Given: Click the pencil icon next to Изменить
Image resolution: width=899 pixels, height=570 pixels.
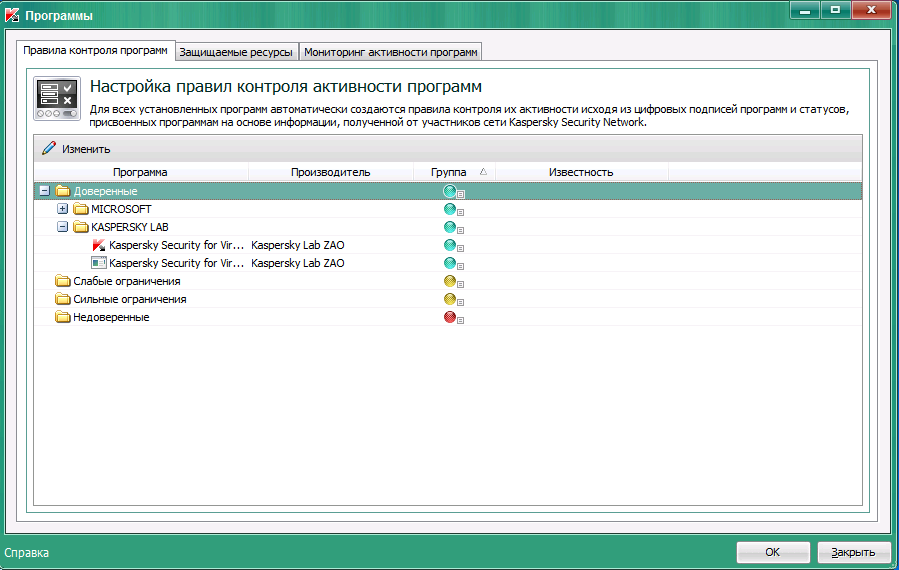Looking at the screenshot, I should (49, 148).
